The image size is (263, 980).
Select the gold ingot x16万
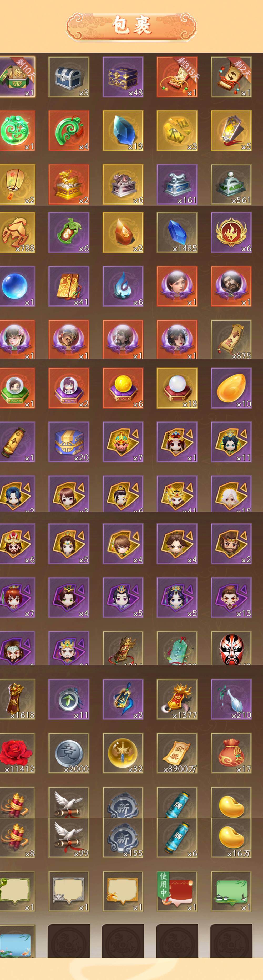coord(231,837)
